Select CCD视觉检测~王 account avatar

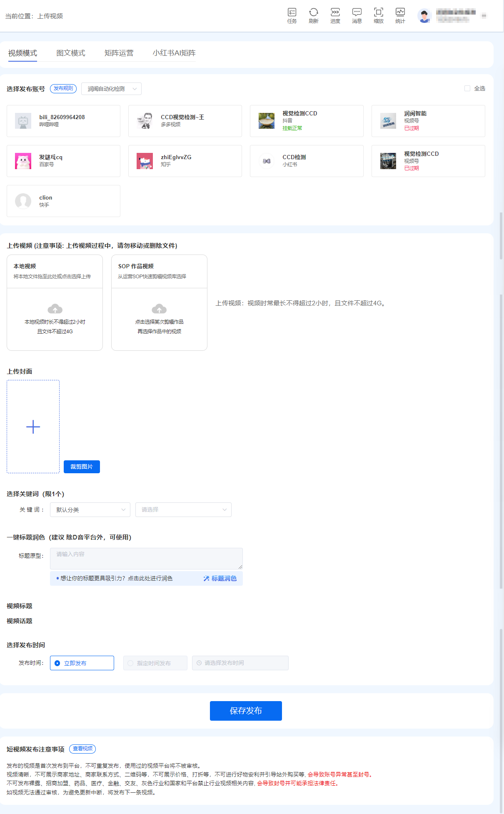[145, 121]
